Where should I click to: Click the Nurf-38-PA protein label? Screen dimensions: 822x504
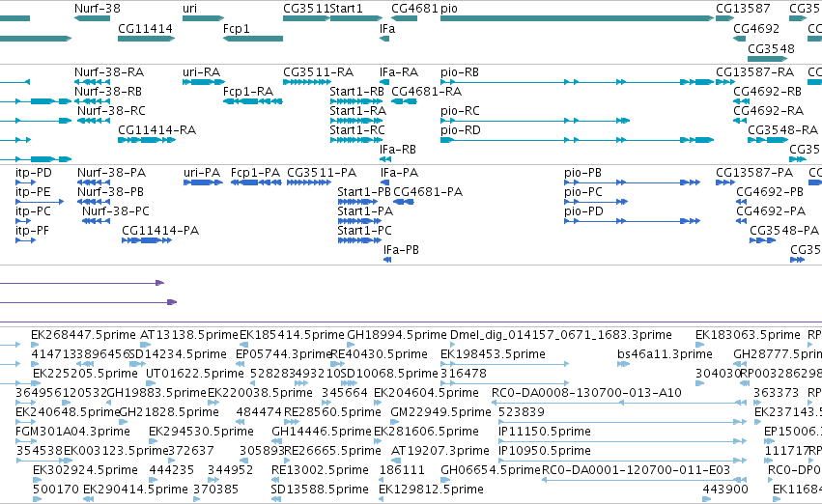[x=111, y=173]
